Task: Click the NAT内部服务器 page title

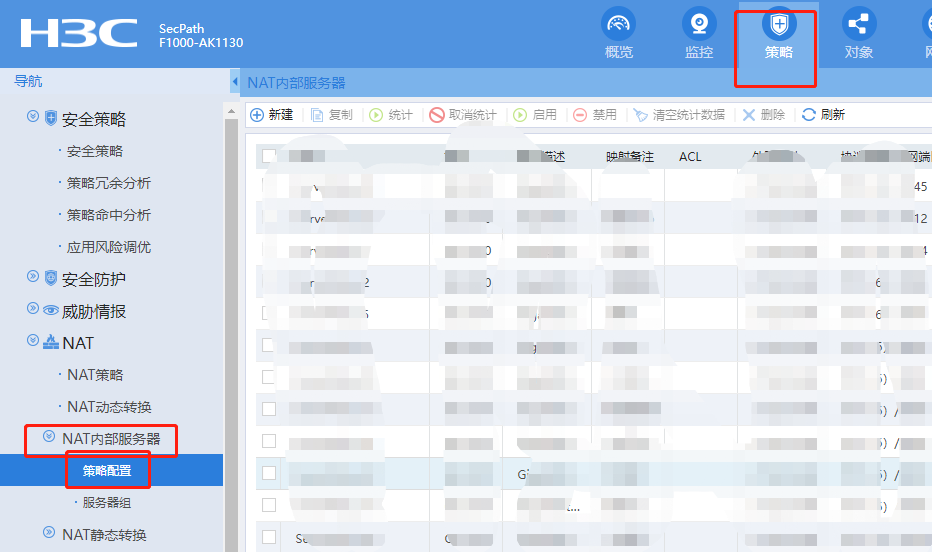Action: point(297,83)
